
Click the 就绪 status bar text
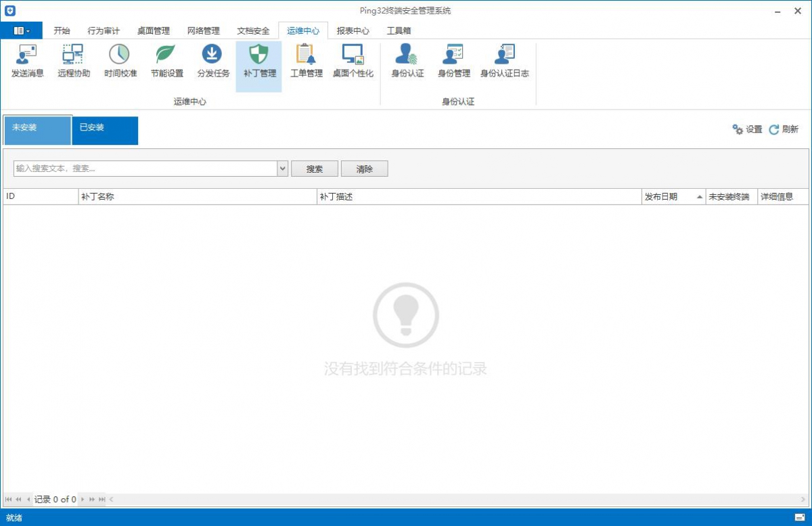(14, 518)
